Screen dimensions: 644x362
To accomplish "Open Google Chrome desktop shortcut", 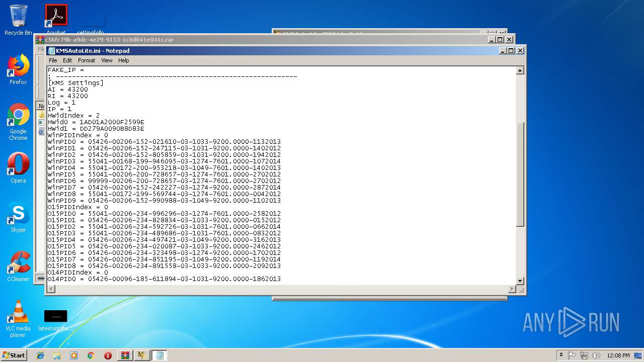I will (18, 122).
